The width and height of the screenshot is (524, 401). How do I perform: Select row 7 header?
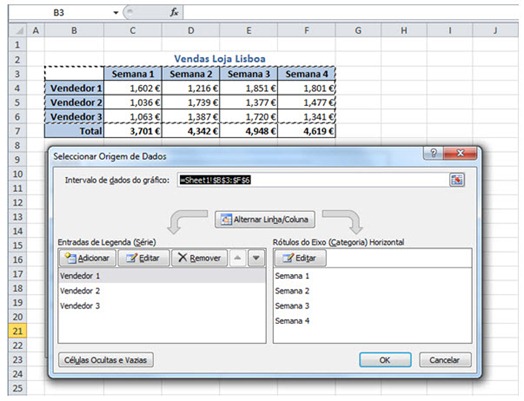click(x=18, y=131)
